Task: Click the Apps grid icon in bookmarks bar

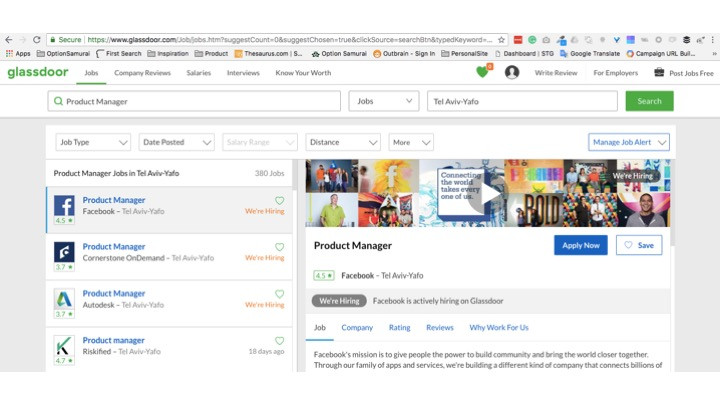Action: coord(9,53)
